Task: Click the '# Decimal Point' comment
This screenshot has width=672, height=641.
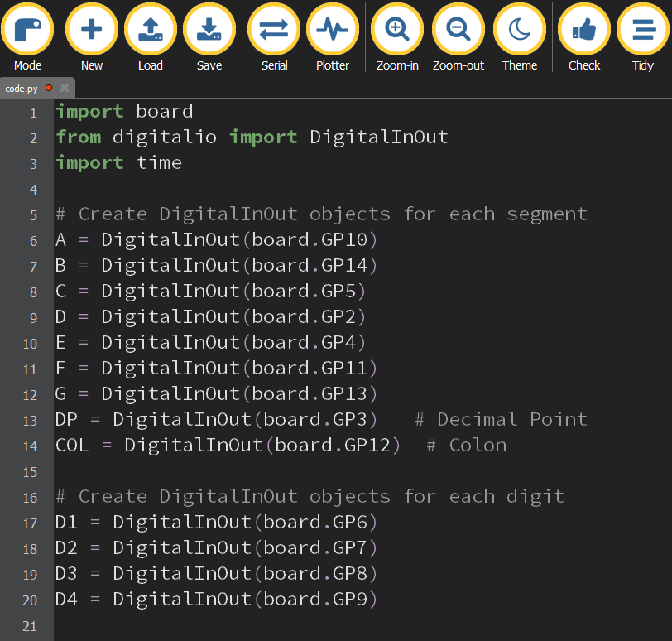Action: [501, 420]
